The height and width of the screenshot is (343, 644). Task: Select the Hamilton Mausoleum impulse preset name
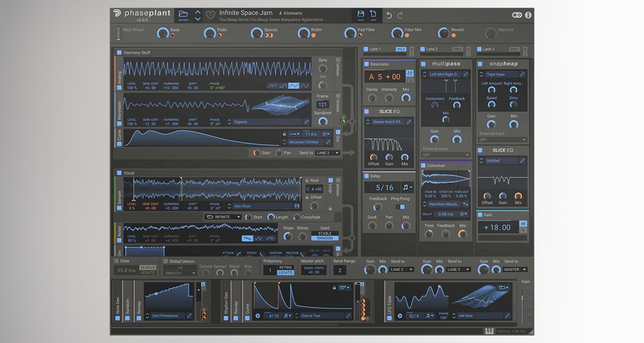click(444, 204)
